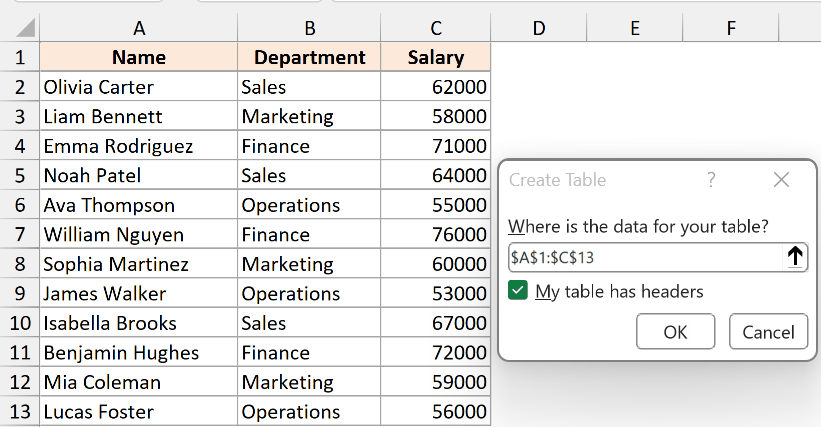Select row 11 header
The height and width of the screenshot is (427, 821).
click(20, 353)
